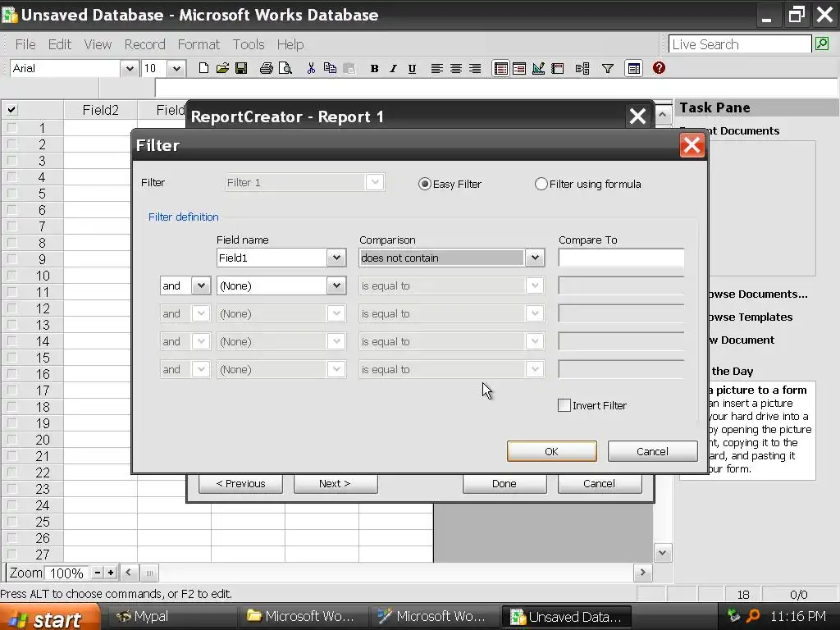Image resolution: width=840 pixels, height=630 pixels.
Task: Toggle Bold formatting
Action: [x=374, y=69]
